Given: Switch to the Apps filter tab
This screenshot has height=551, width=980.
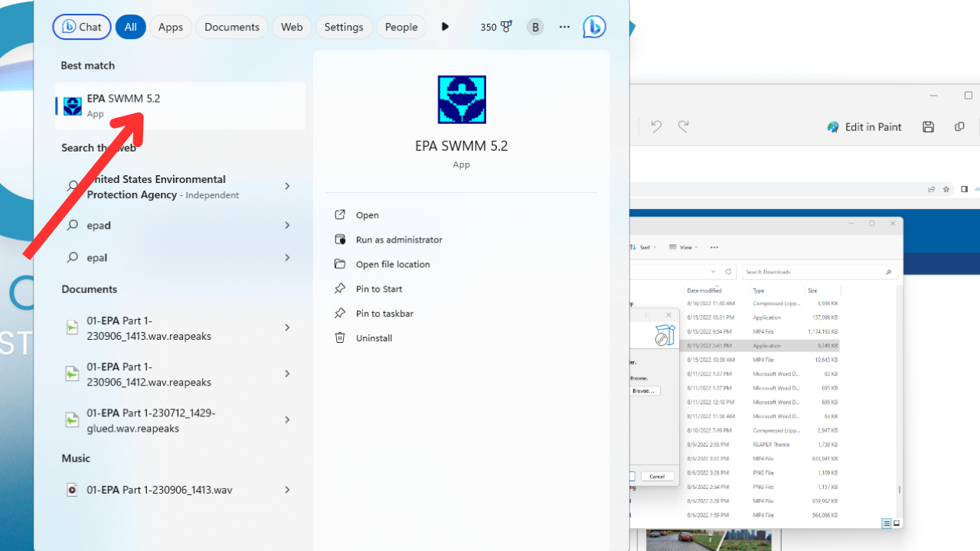Looking at the screenshot, I should 170,26.
